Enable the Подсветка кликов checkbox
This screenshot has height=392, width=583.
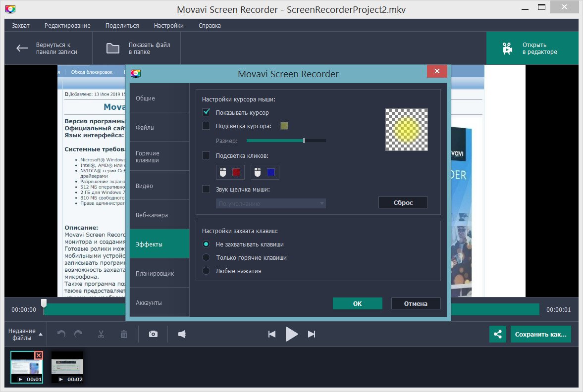tap(207, 156)
